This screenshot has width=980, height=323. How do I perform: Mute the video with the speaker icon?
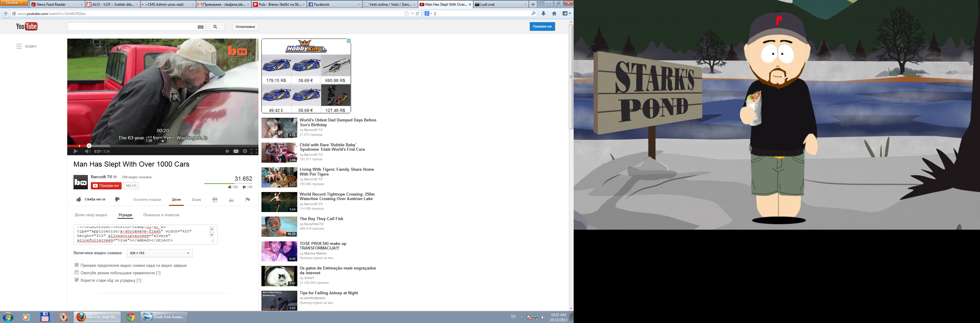[88, 151]
